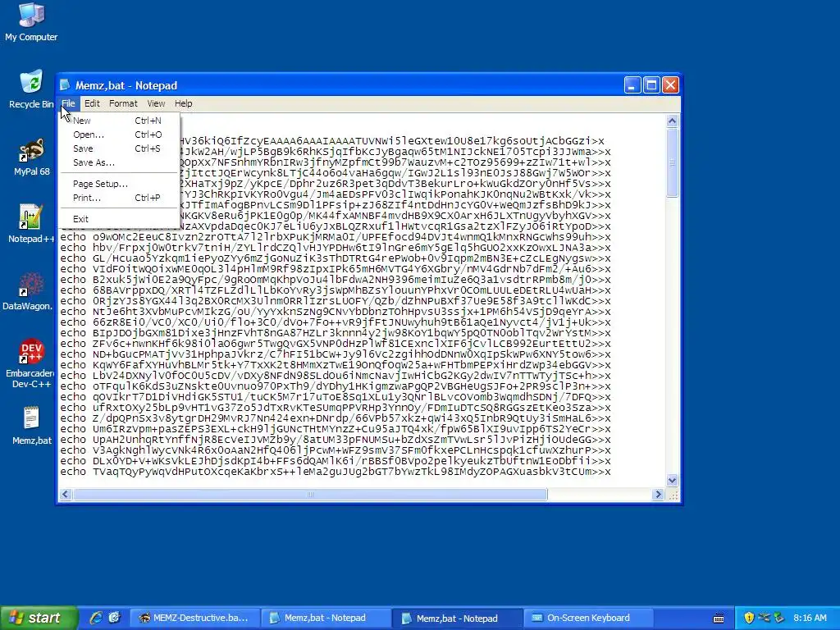Place cursor in line starting echo DLx0YD+V+WKsVk
Screen dimensions: 840x630
point(335,461)
